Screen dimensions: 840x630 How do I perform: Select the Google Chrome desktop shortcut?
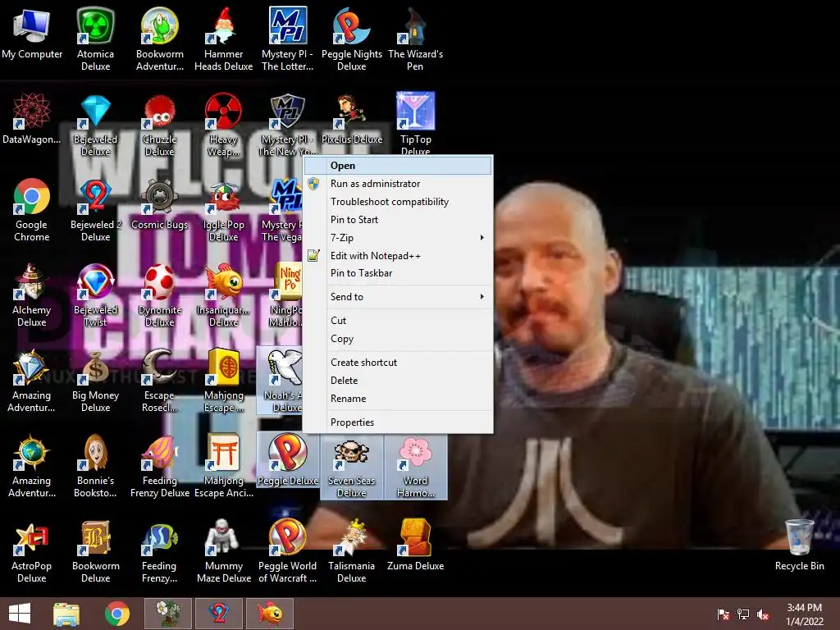[x=32, y=209]
